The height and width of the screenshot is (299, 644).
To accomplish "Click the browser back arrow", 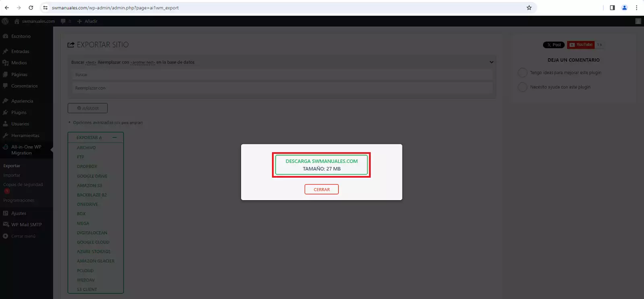I will click(7, 8).
